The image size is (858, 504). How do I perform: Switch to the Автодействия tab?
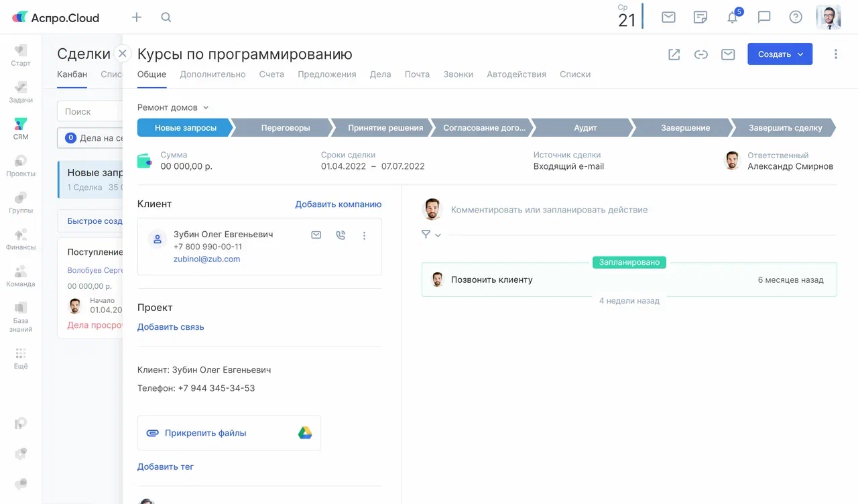click(x=516, y=74)
